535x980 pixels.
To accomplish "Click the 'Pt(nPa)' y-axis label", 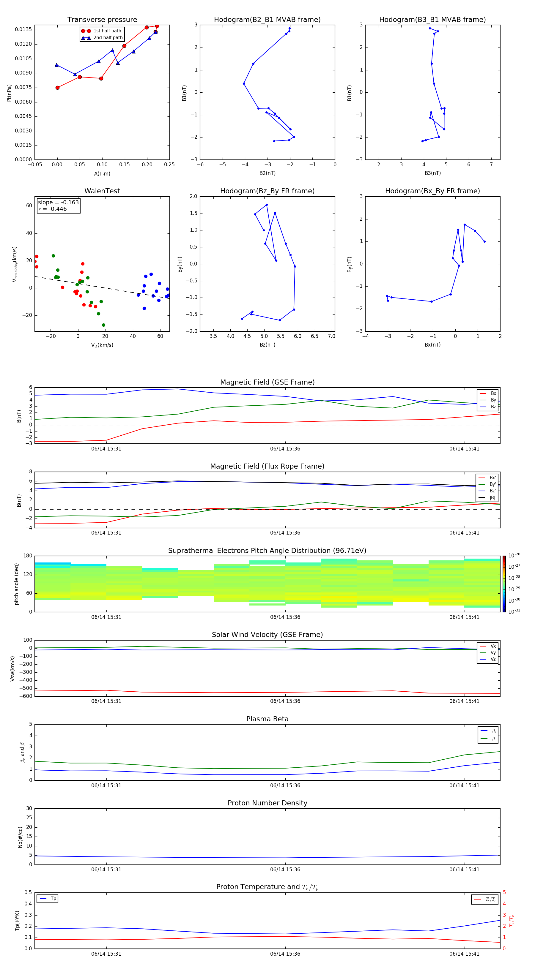I will (x=9, y=93).
